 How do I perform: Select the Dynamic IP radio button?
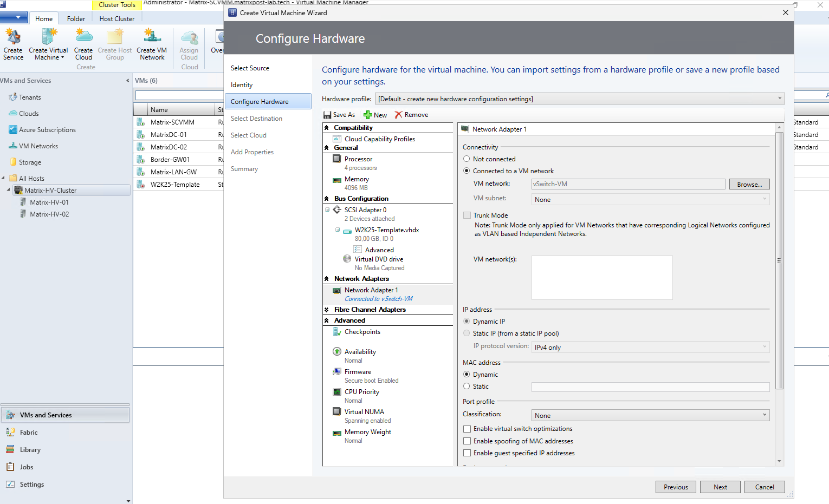tap(467, 322)
